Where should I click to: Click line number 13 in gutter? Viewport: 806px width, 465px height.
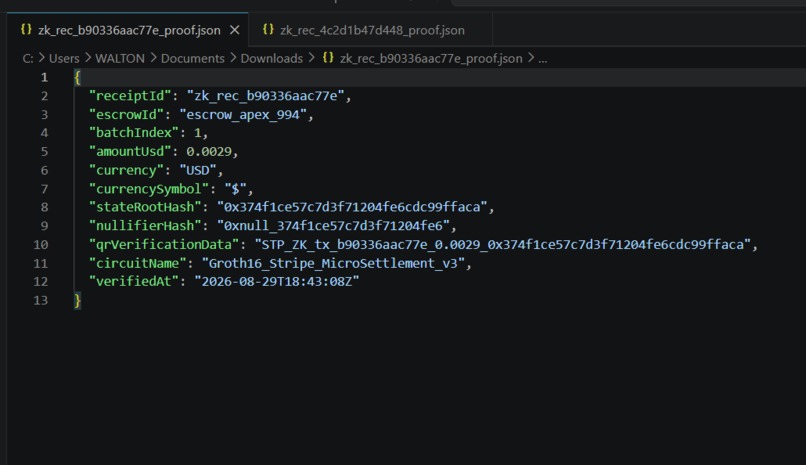41,301
